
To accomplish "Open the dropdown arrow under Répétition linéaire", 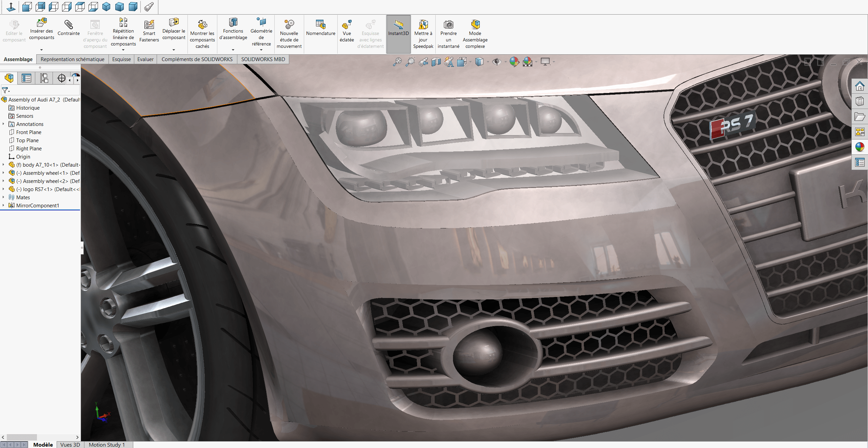I will (x=123, y=50).
